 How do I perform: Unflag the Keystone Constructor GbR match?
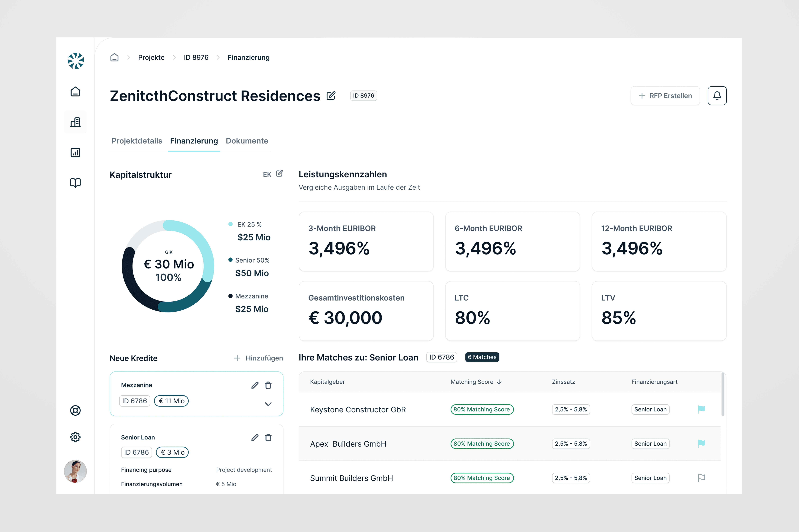tap(701, 409)
